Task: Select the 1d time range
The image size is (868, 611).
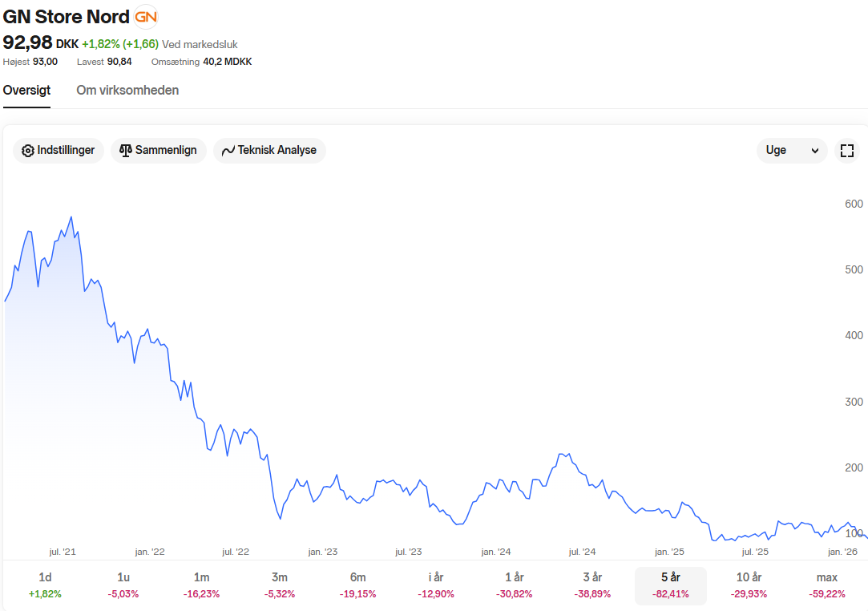Action: pyautogui.click(x=45, y=585)
